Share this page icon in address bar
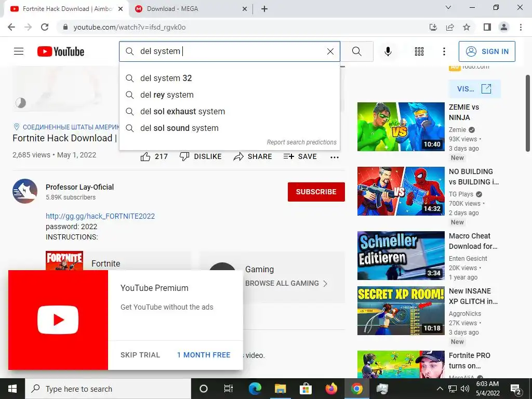This screenshot has height=399, width=532. (x=450, y=27)
